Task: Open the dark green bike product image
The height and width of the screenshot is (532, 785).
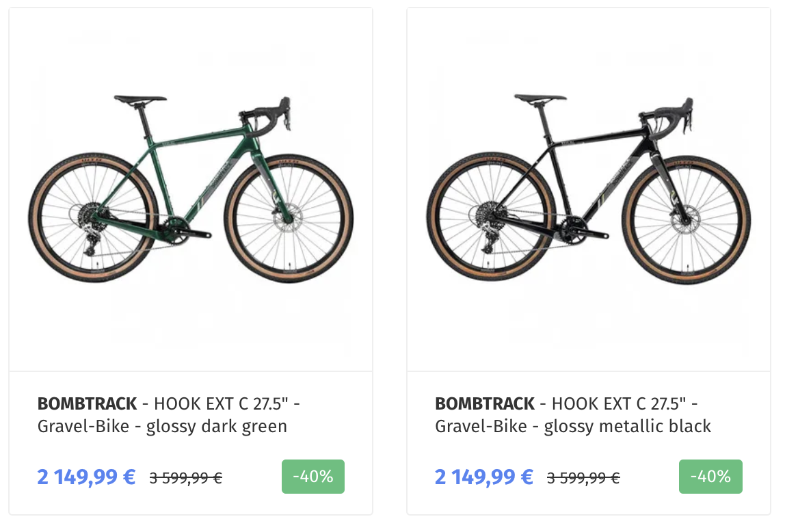Action: point(191,189)
